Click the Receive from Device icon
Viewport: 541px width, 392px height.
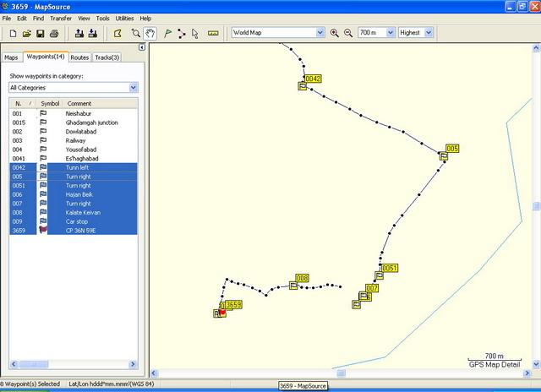[x=92, y=34]
